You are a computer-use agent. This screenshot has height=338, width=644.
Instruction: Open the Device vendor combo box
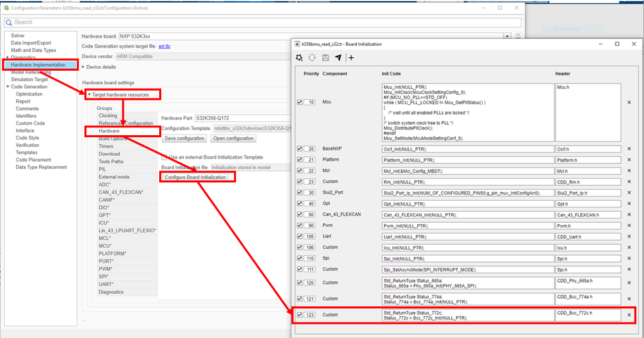coord(203,56)
